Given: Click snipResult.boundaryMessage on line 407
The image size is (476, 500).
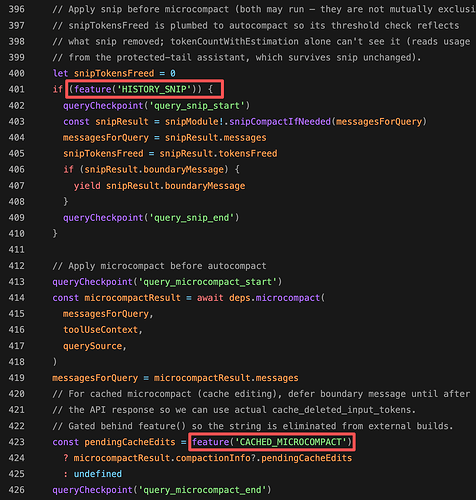Looking at the screenshot, I should pyautogui.click(x=176, y=186).
